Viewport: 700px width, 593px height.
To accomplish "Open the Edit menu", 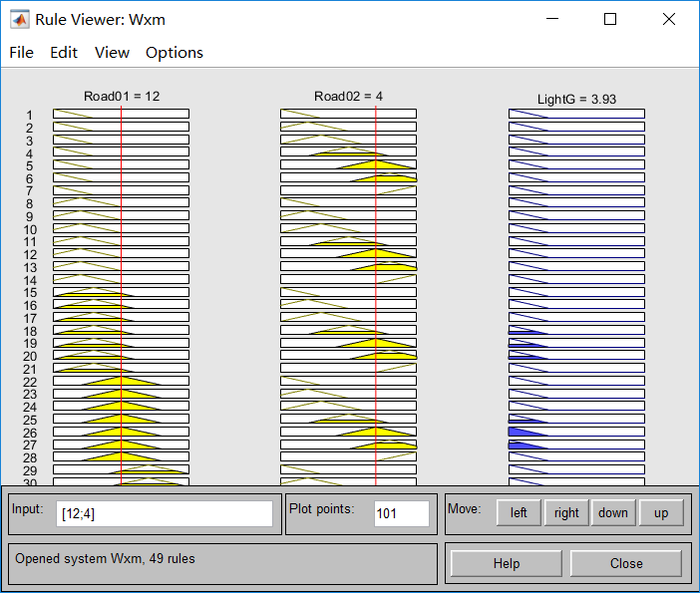I will (64, 53).
